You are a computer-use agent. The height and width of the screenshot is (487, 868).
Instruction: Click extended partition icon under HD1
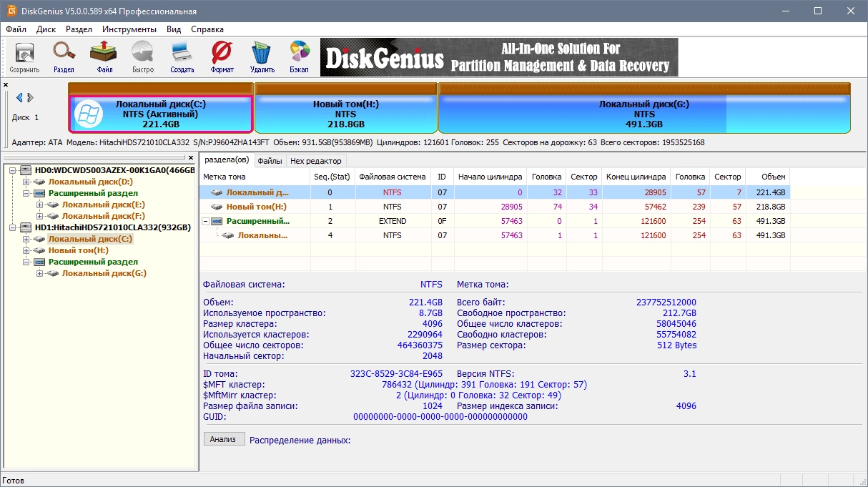click(40, 262)
